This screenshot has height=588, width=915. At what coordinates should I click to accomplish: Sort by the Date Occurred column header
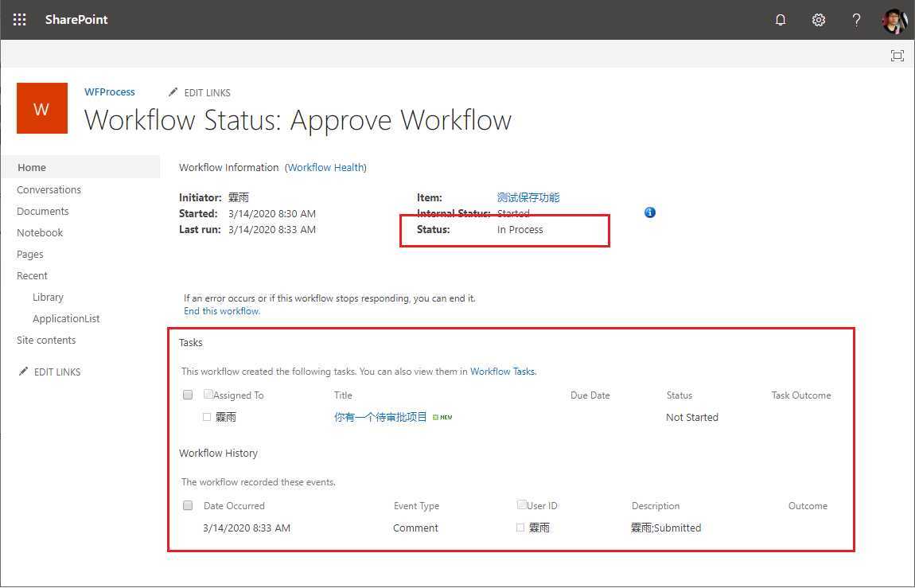pyautogui.click(x=234, y=506)
